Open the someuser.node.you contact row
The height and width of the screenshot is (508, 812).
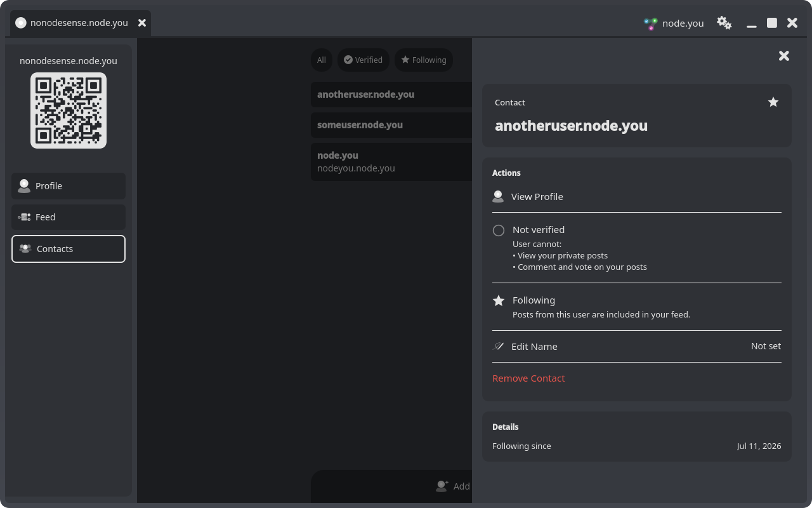pos(391,125)
